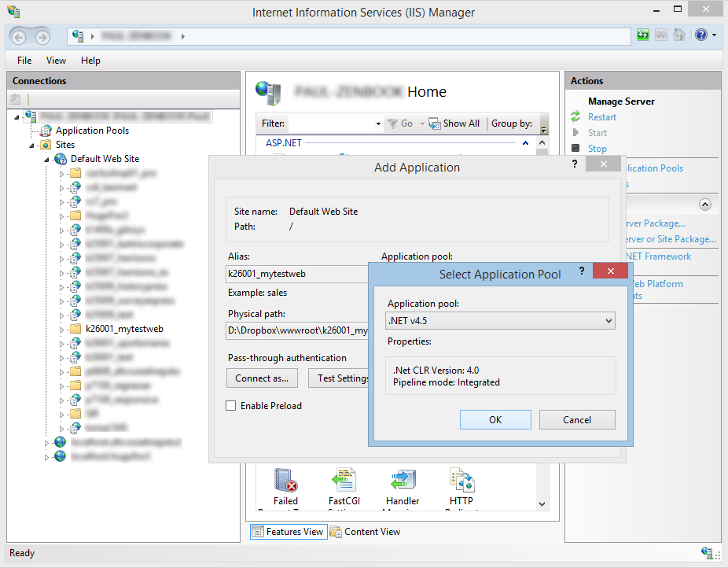
Task: Select k26001_mytestweb in the Connections tree
Action: pos(124,329)
